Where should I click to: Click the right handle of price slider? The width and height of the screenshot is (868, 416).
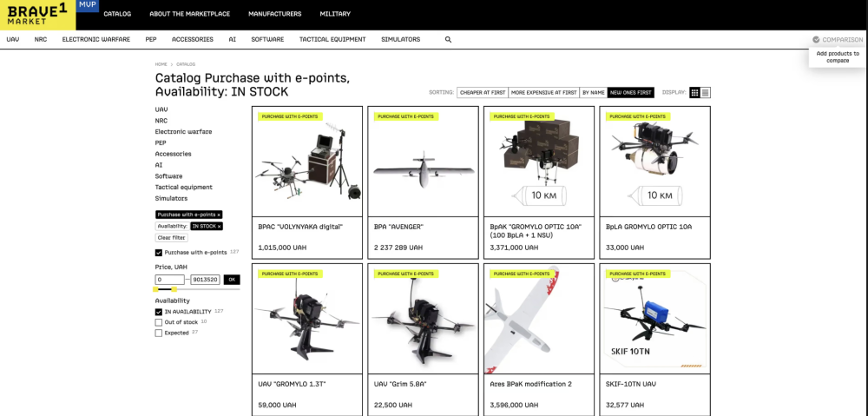tap(174, 289)
